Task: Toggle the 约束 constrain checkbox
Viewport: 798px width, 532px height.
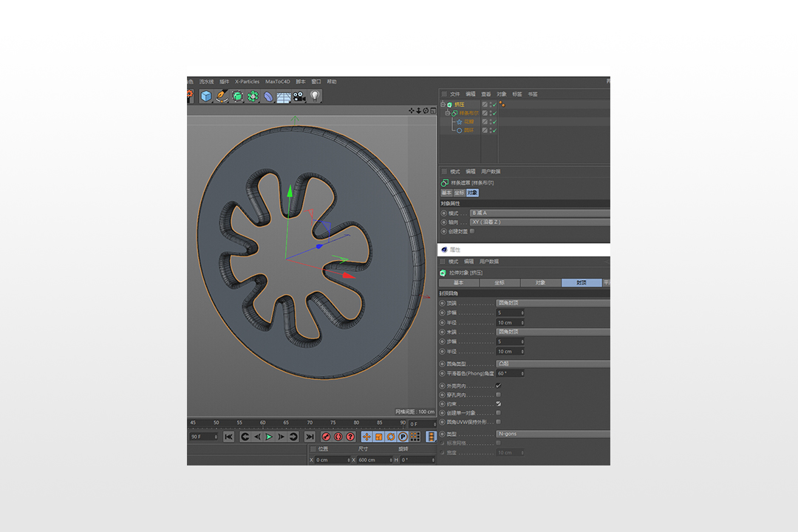Action: pos(499,403)
